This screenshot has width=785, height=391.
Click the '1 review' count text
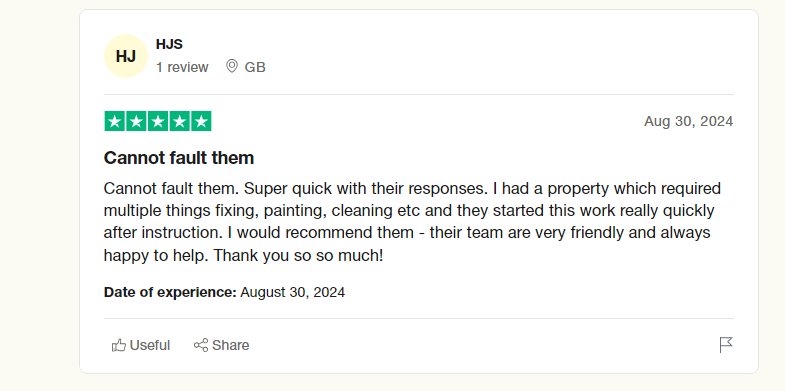pos(182,67)
